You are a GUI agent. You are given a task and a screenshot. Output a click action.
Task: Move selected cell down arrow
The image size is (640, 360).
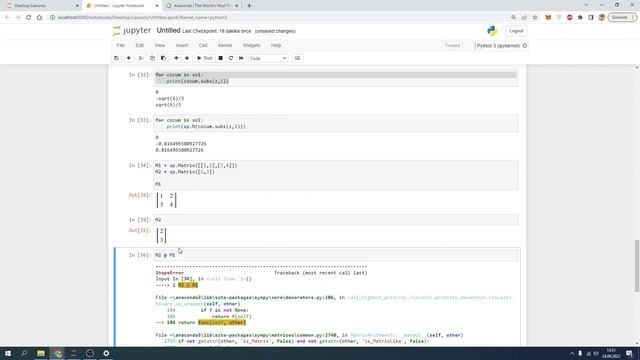tap(187, 58)
